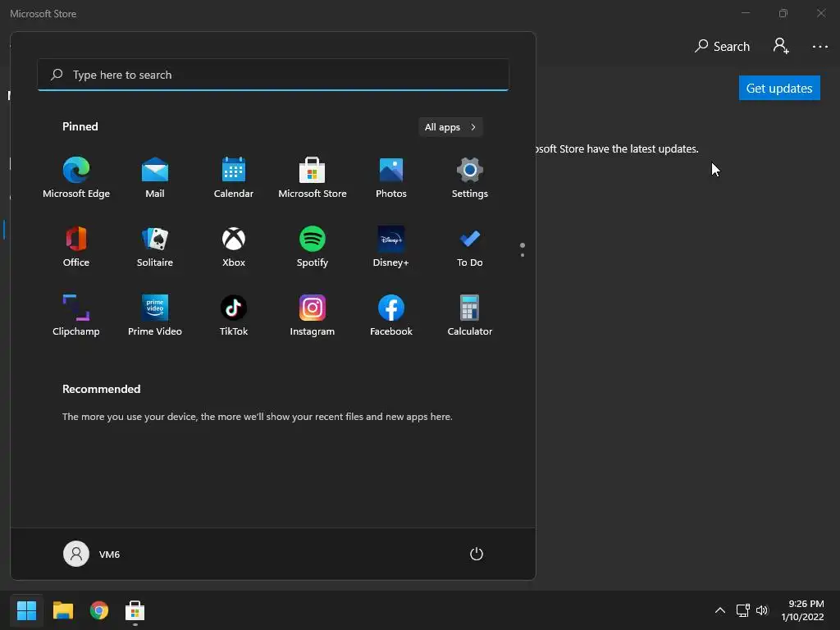Open File Explorer from the taskbar
This screenshot has width=840, height=630.
[62, 610]
